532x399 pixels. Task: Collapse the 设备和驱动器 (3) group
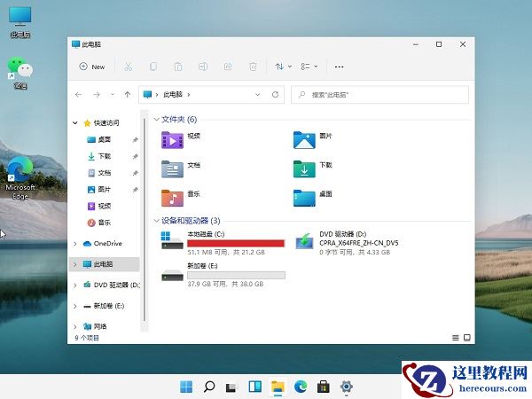pos(156,221)
